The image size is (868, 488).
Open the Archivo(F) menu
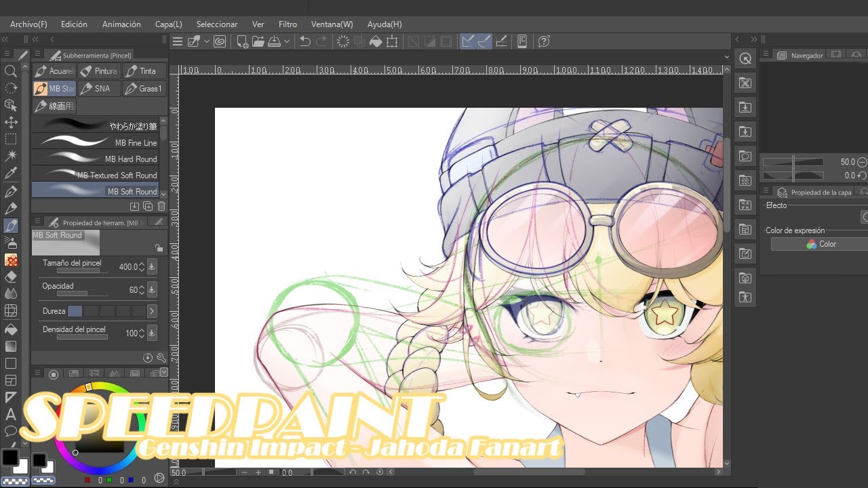tap(28, 24)
